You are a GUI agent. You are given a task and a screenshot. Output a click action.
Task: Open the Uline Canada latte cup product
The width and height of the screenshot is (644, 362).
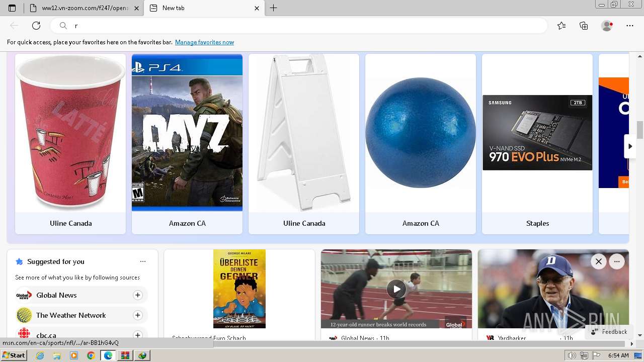(x=70, y=144)
